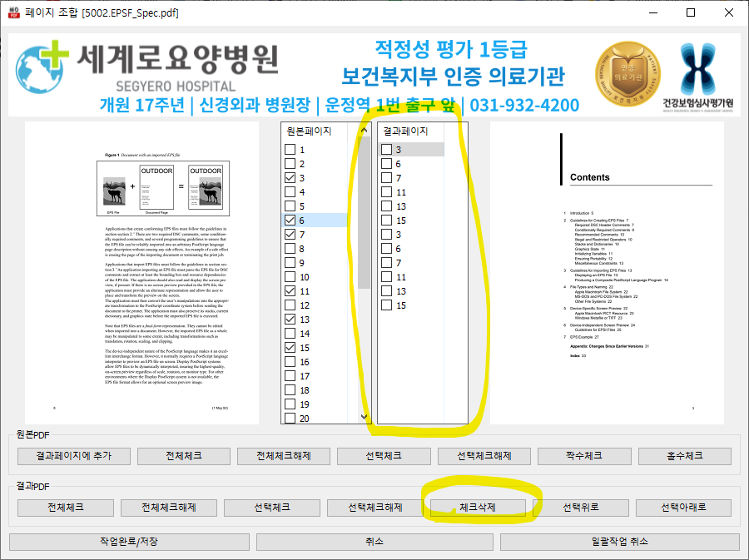Click the 취소 button

pyautogui.click(x=374, y=542)
